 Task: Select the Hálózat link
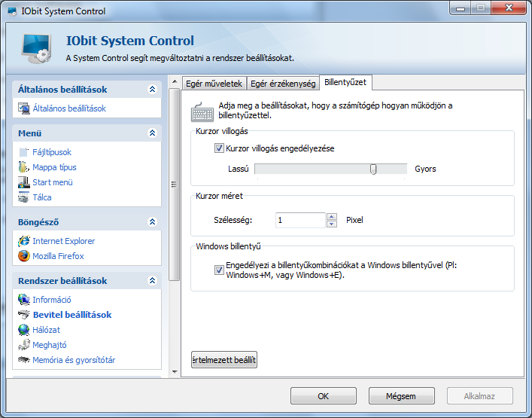pos(46,330)
